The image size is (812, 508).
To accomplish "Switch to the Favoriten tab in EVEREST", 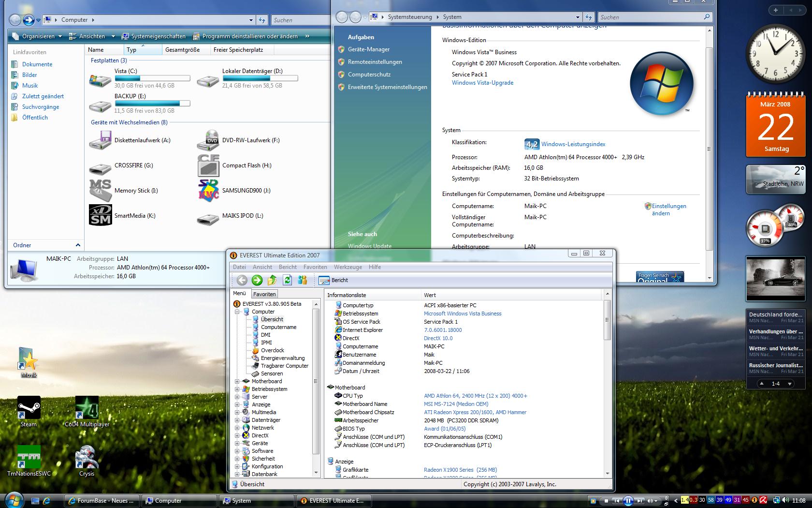I will pos(264,294).
